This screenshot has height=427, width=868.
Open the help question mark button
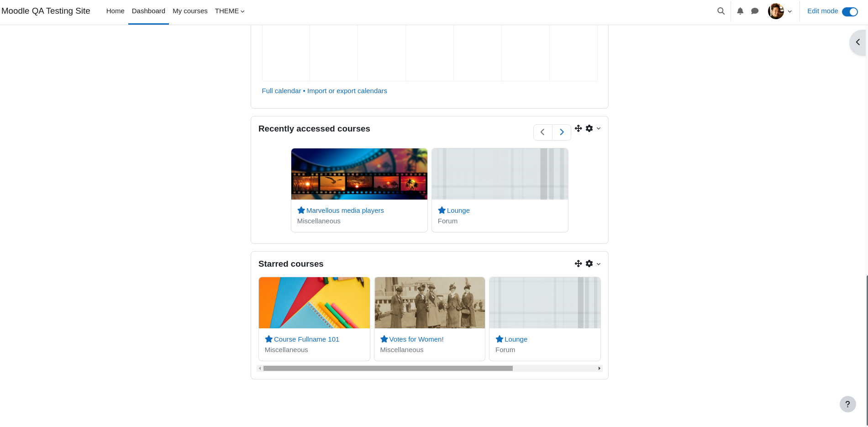[x=847, y=404]
